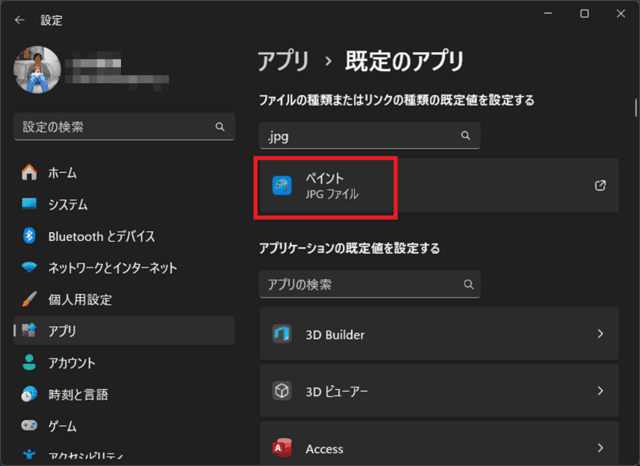Viewport: 640px width, 466px height.
Task: Click the 設定の検索 search field
Action: click(x=115, y=128)
